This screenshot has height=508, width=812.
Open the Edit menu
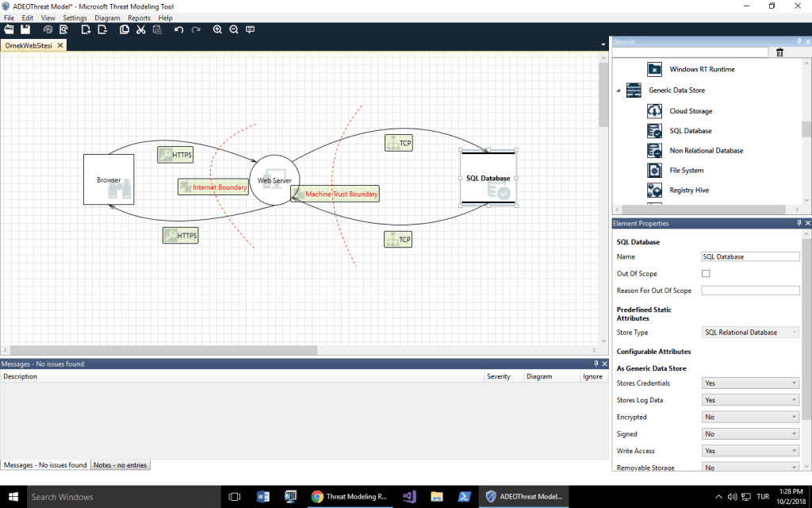click(28, 17)
